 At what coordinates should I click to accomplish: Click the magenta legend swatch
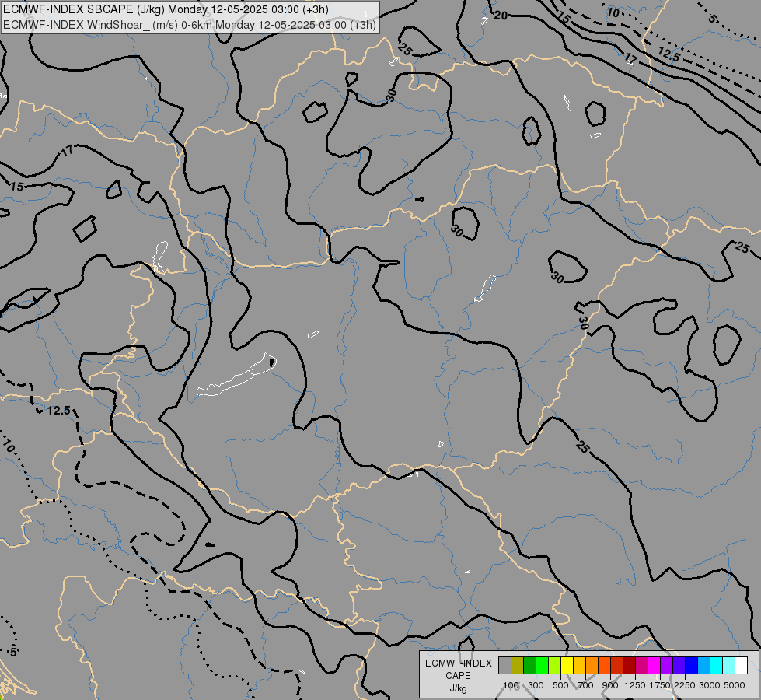pos(655,665)
